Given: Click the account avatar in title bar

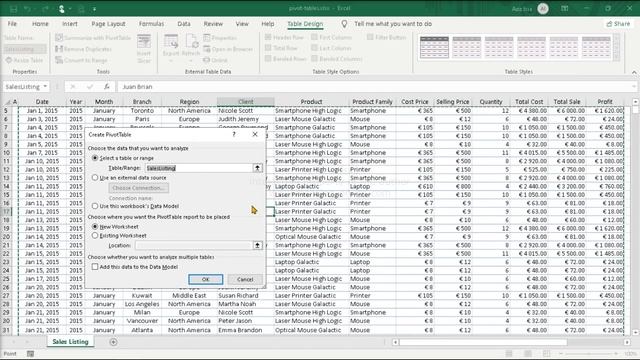Looking at the screenshot, I should click(542, 9).
